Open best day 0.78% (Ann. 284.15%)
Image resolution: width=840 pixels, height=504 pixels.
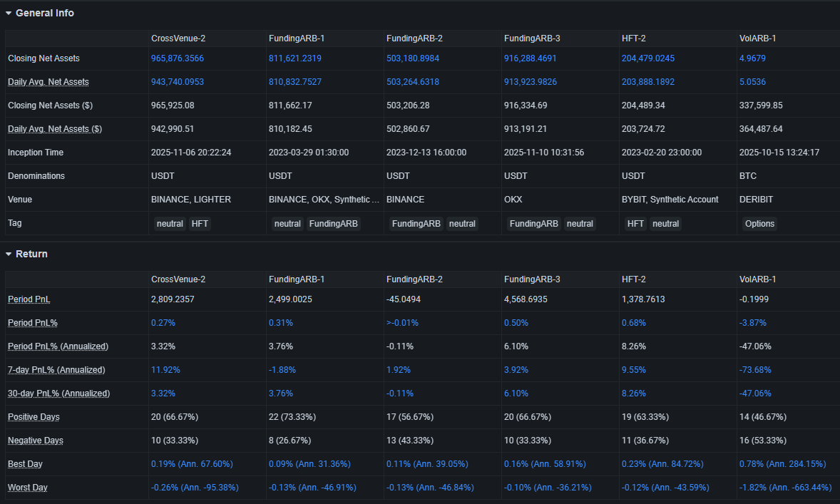(783, 464)
